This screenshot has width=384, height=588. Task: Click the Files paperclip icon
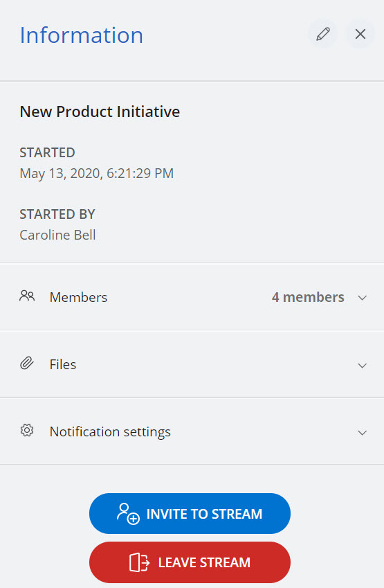(x=27, y=364)
